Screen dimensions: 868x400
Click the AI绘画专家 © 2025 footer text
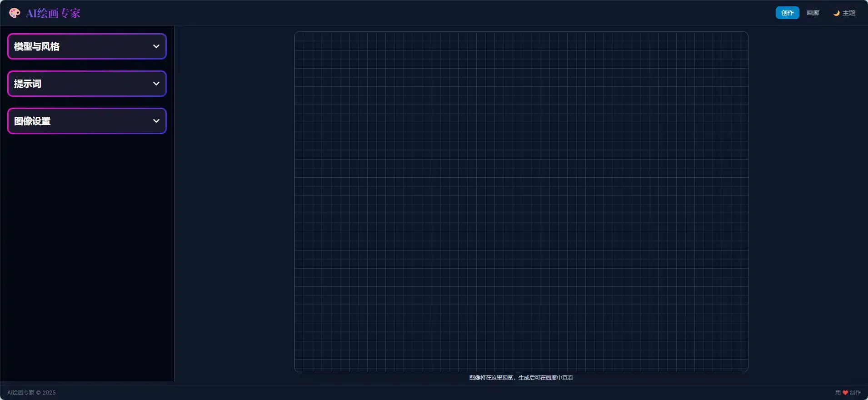[31, 393]
